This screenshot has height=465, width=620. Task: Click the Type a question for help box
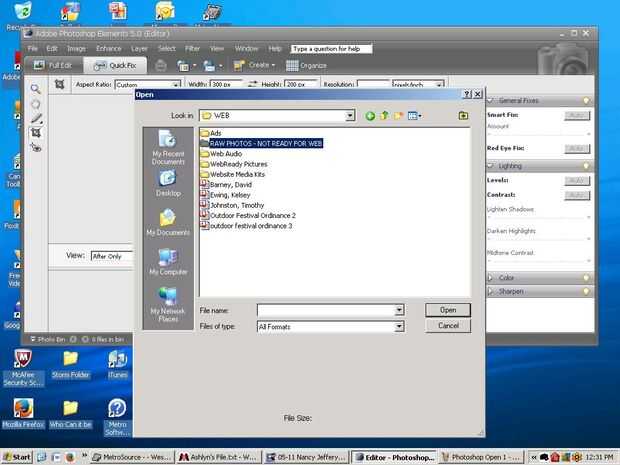click(x=331, y=49)
